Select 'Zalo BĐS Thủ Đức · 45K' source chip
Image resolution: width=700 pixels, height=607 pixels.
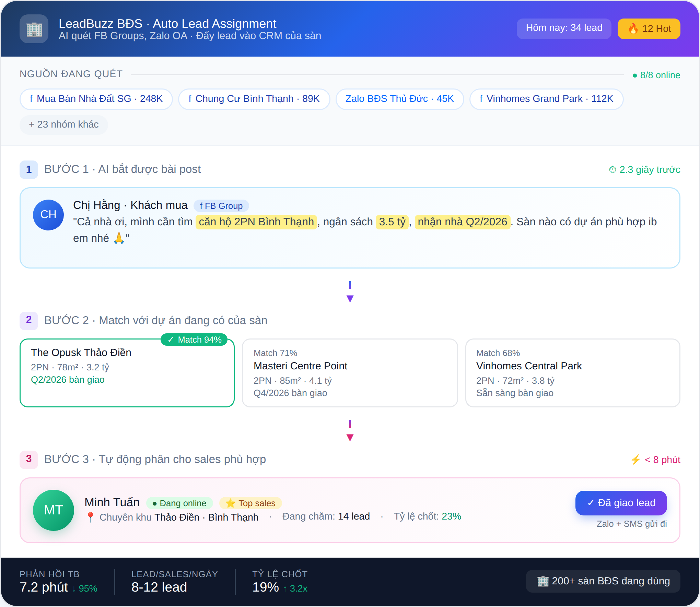[399, 99]
